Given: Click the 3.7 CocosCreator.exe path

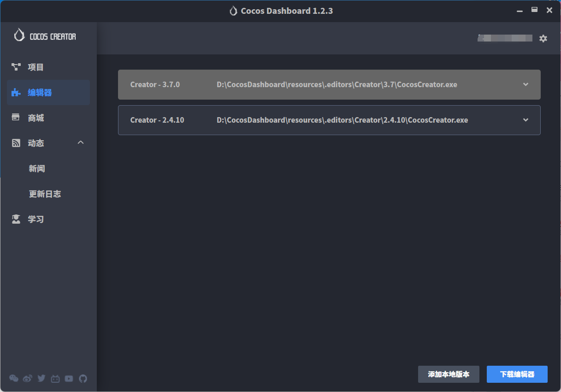Looking at the screenshot, I should [337, 85].
